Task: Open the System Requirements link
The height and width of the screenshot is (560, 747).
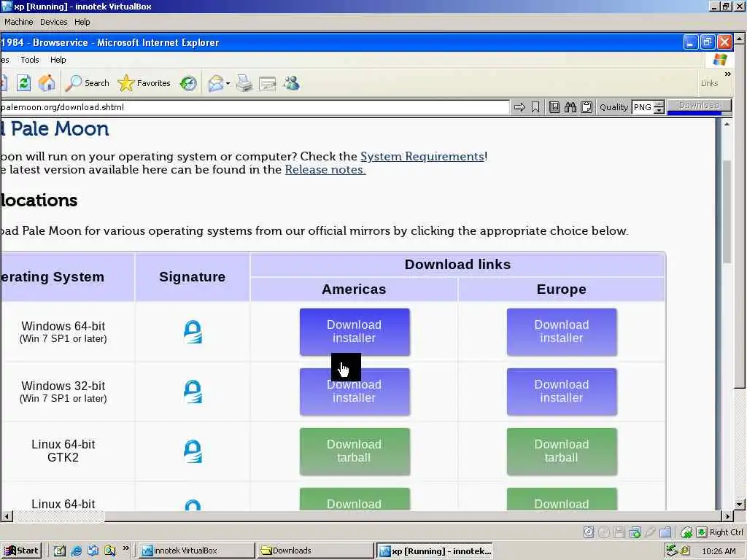Action: [x=422, y=157]
